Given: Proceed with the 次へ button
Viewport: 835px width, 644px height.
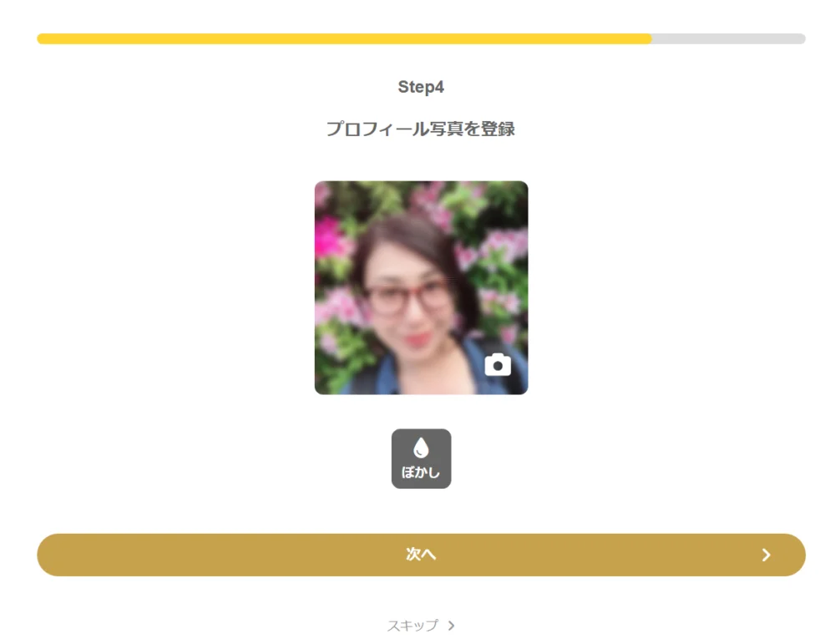Looking at the screenshot, I should point(421,555).
